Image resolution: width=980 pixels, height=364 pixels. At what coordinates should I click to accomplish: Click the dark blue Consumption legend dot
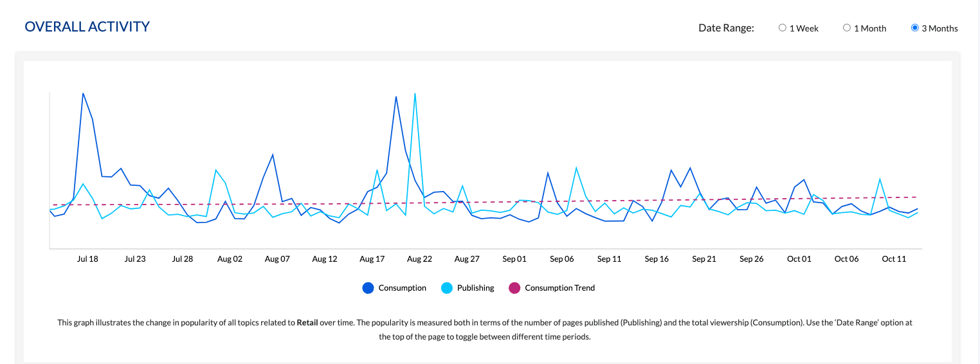(x=368, y=288)
